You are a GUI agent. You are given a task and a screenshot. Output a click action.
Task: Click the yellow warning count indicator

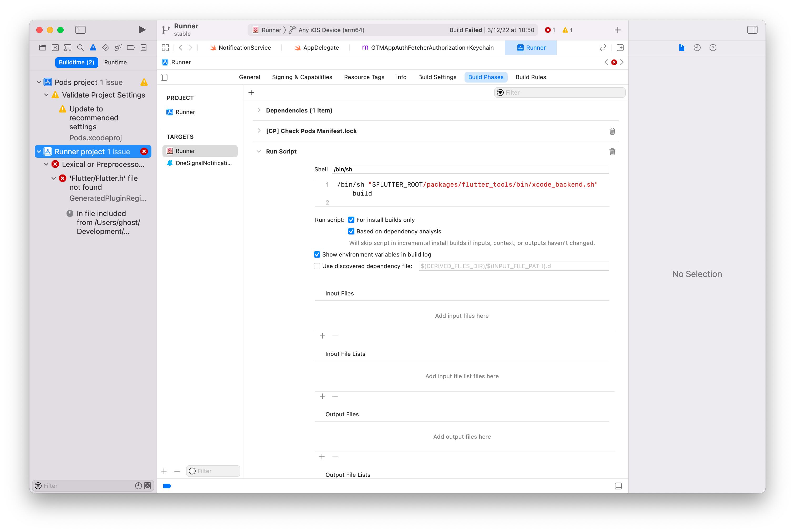pos(567,30)
